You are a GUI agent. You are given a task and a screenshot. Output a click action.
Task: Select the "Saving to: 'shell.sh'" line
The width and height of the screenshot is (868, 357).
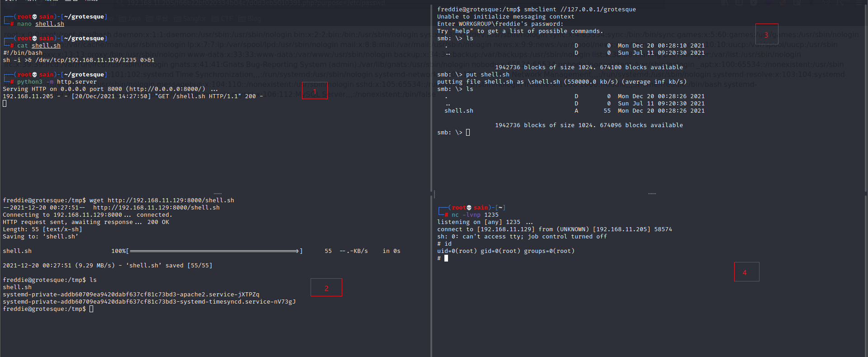pos(41,237)
